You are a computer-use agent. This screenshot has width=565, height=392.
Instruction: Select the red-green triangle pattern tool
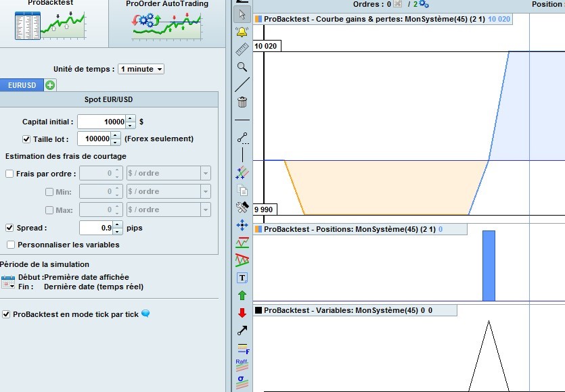[242, 260]
